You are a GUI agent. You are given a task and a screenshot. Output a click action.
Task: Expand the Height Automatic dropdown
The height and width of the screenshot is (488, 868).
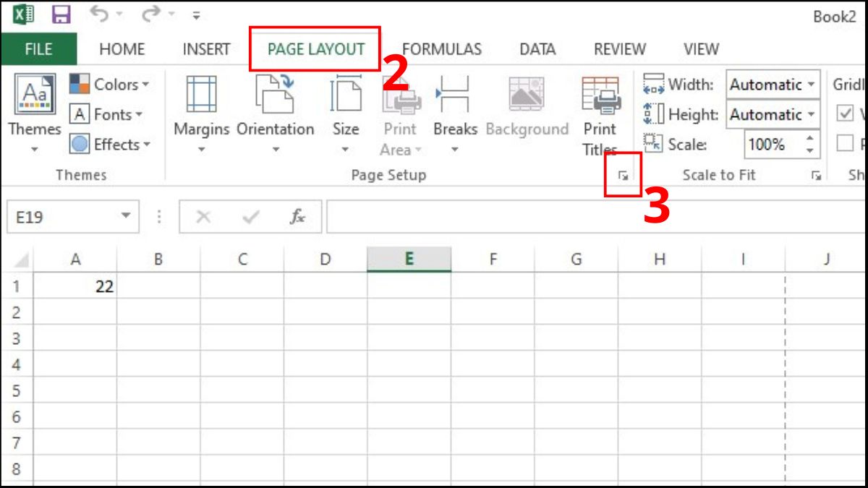[812, 114]
